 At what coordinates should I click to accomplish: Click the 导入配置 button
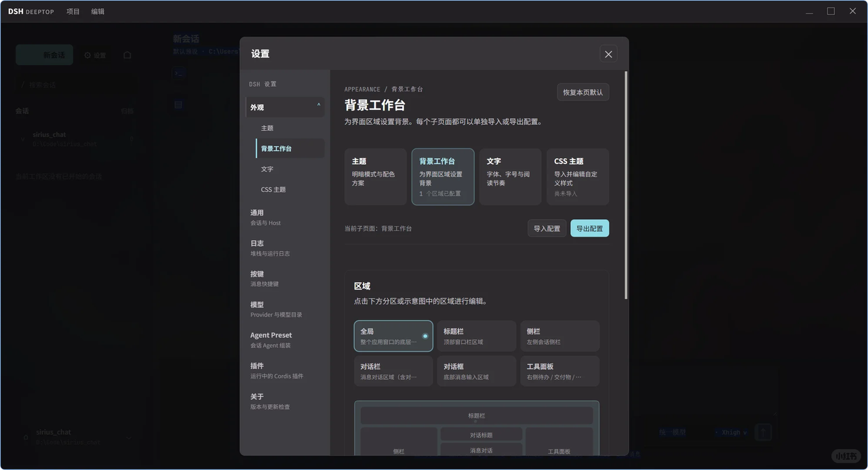[x=547, y=229]
